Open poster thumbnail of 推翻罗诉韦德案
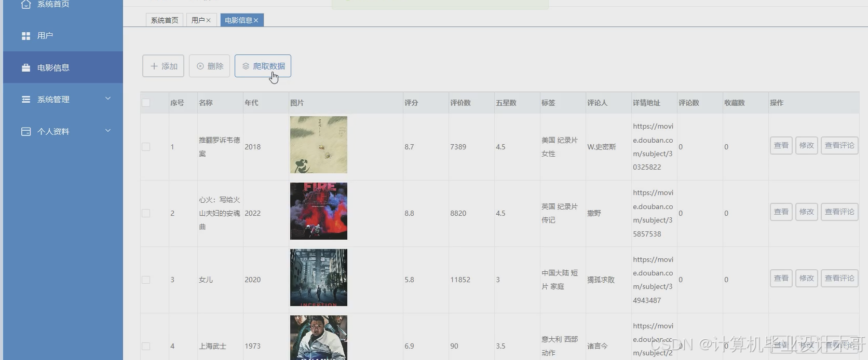Viewport: 868px width, 360px height. (x=319, y=145)
